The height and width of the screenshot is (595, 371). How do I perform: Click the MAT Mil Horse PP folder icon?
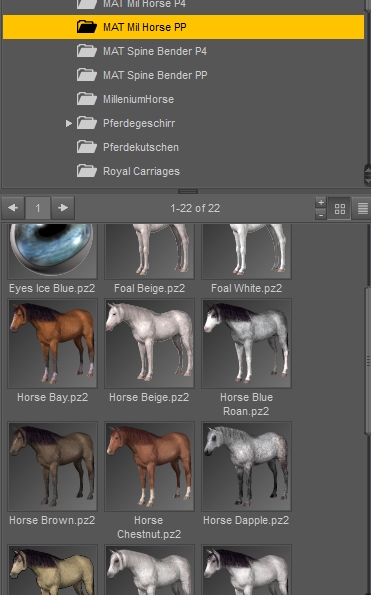(86, 27)
